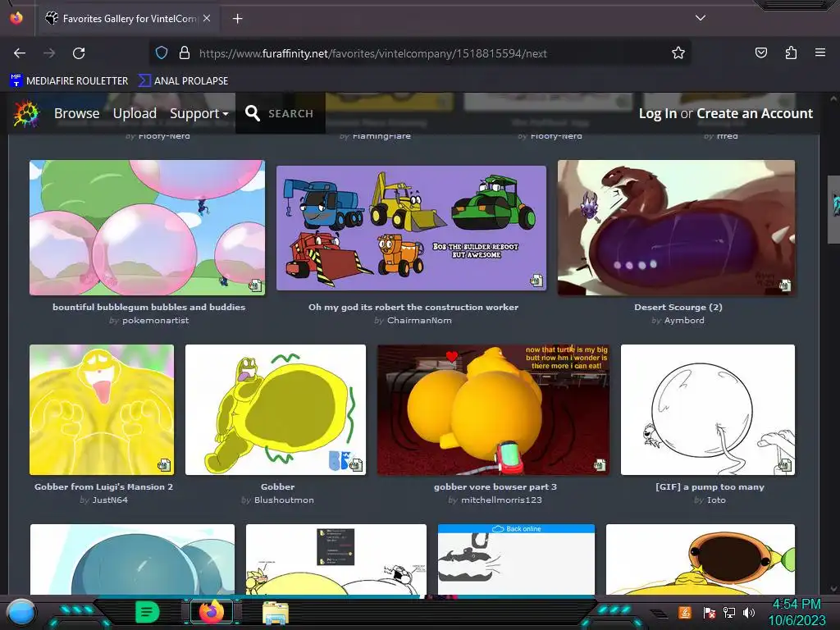This screenshot has height=630, width=840.
Task: Open artist ChairmanNom profile link
Action: click(419, 321)
